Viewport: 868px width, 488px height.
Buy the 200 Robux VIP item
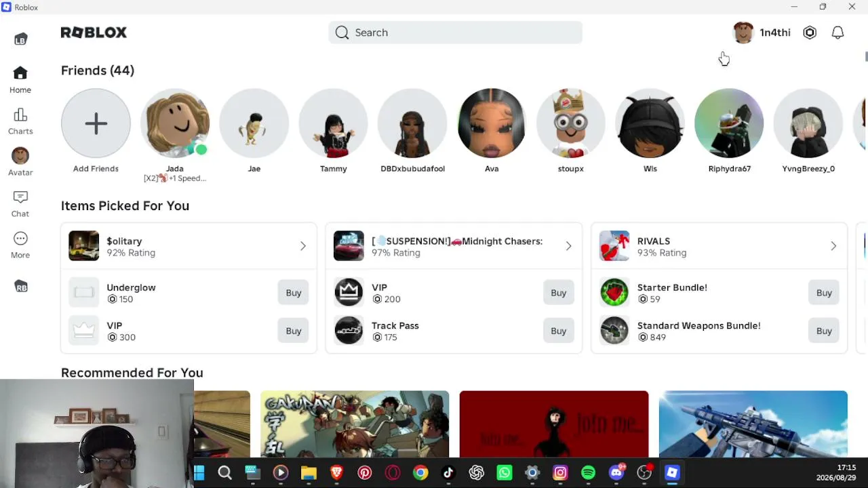(559, 293)
